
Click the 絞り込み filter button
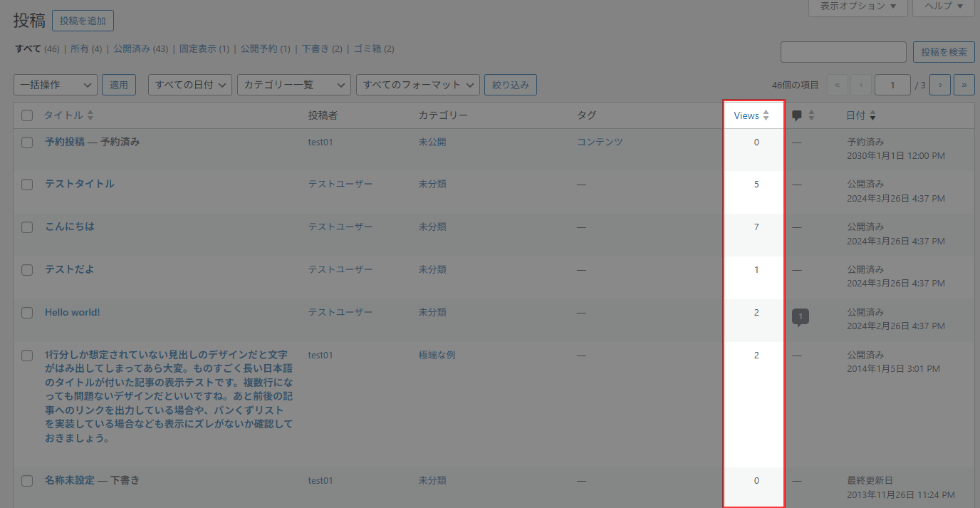coord(510,85)
